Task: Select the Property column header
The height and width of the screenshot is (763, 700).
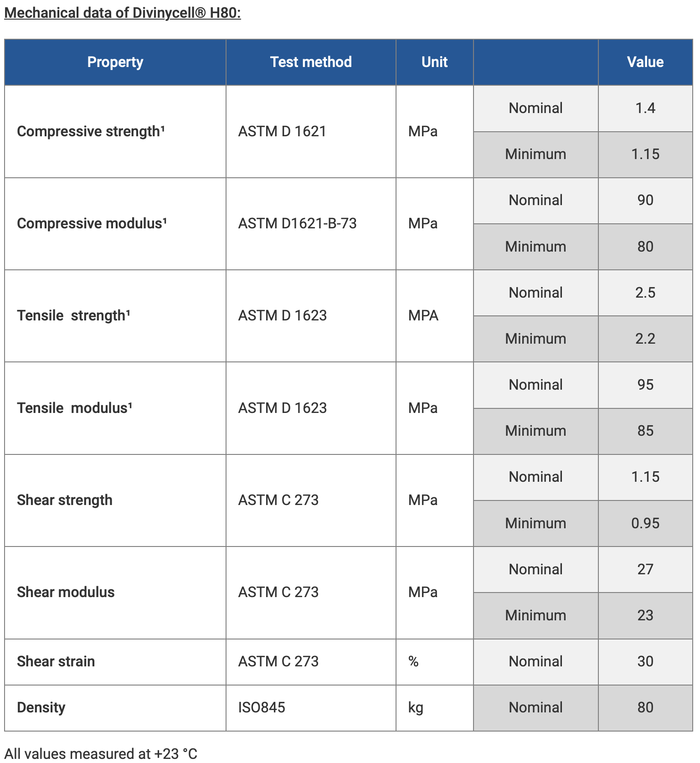Action: [x=115, y=62]
